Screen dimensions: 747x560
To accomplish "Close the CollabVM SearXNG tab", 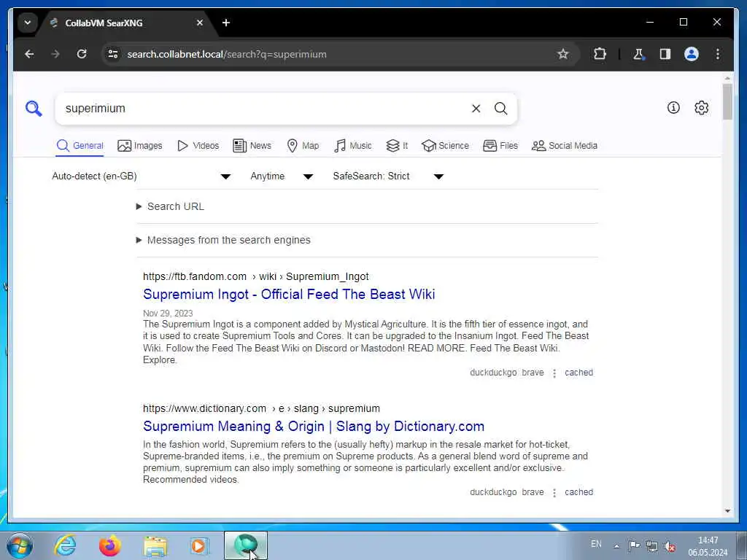I will (200, 23).
